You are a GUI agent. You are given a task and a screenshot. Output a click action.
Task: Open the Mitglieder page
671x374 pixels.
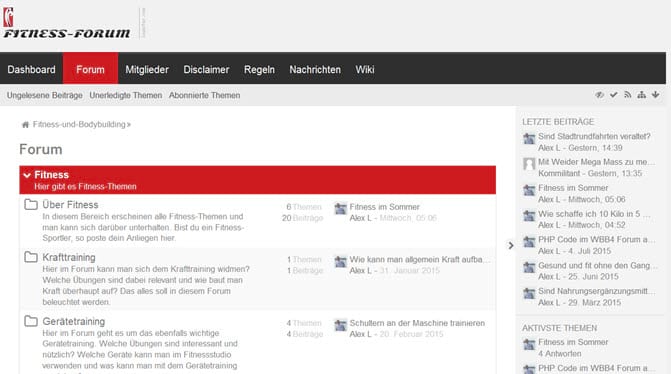click(147, 69)
